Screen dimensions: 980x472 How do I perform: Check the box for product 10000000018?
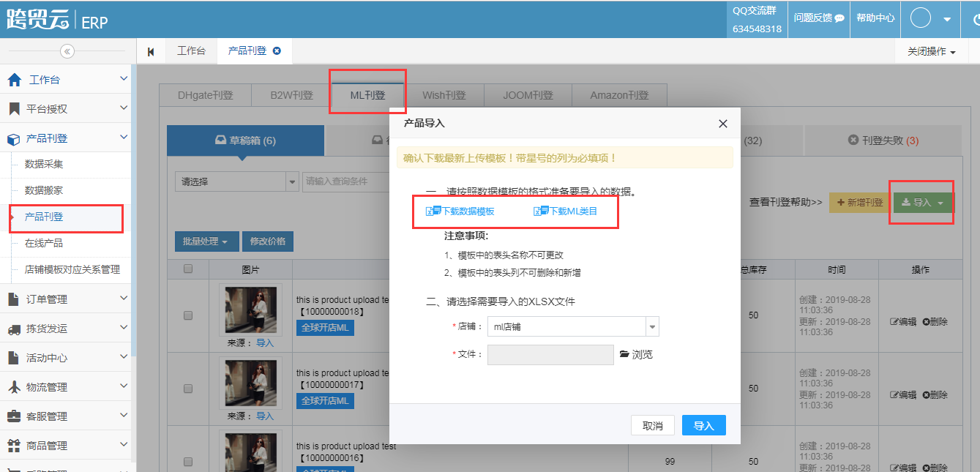(188, 315)
